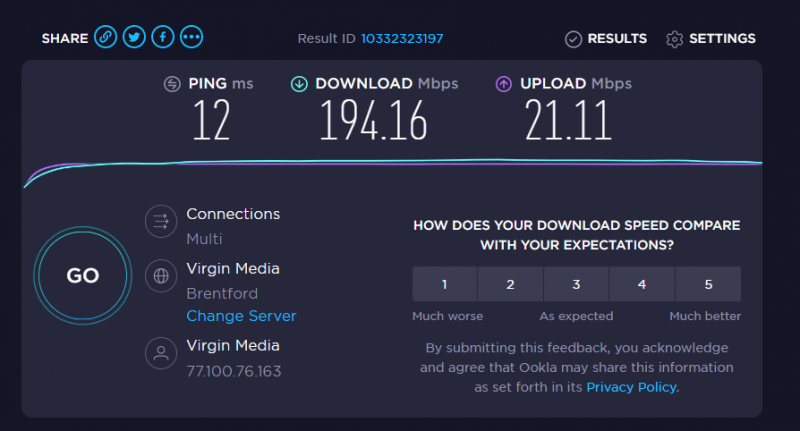Share result on Facebook

coord(162,38)
